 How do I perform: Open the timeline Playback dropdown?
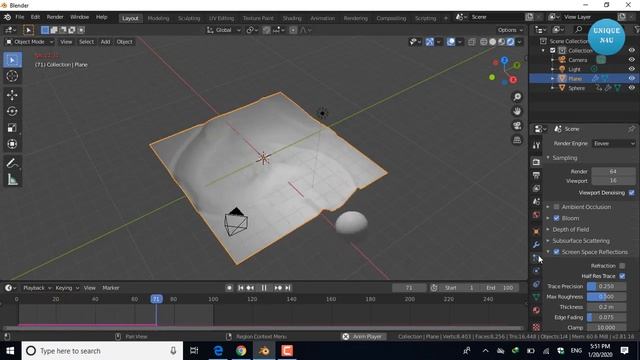37,288
